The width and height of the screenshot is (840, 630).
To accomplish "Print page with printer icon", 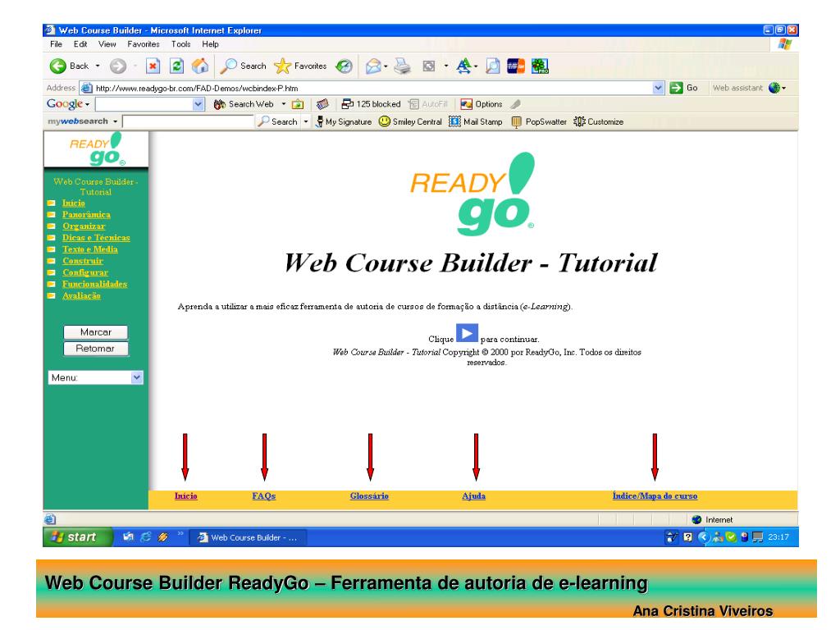I will [402, 66].
